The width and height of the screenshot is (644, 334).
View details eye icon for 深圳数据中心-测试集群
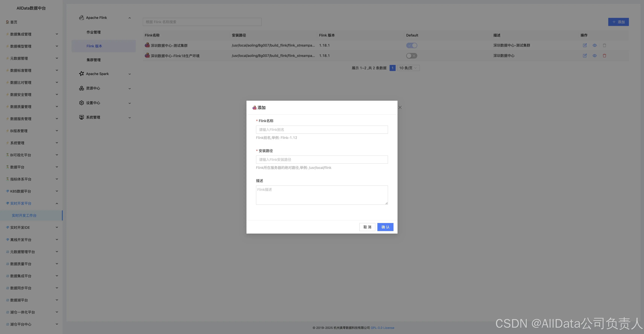pyautogui.click(x=595, y=45)
